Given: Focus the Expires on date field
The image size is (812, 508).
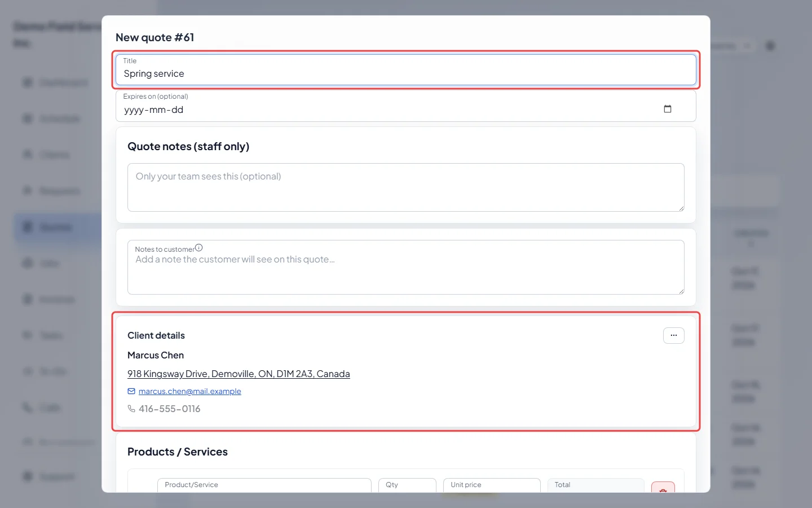Looking at the screenshot, I should tap(406, 106).
